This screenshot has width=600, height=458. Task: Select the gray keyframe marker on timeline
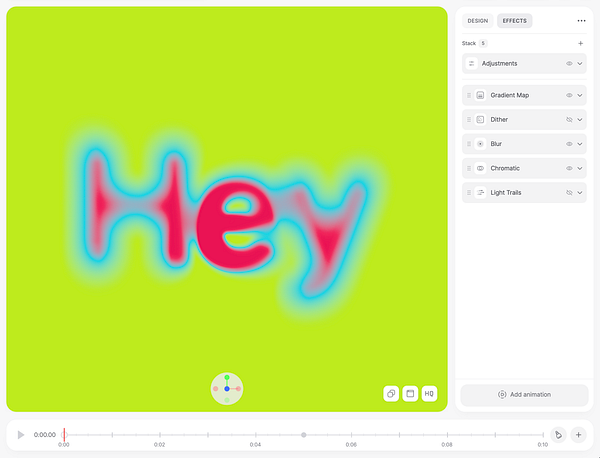tap(303, 435)
